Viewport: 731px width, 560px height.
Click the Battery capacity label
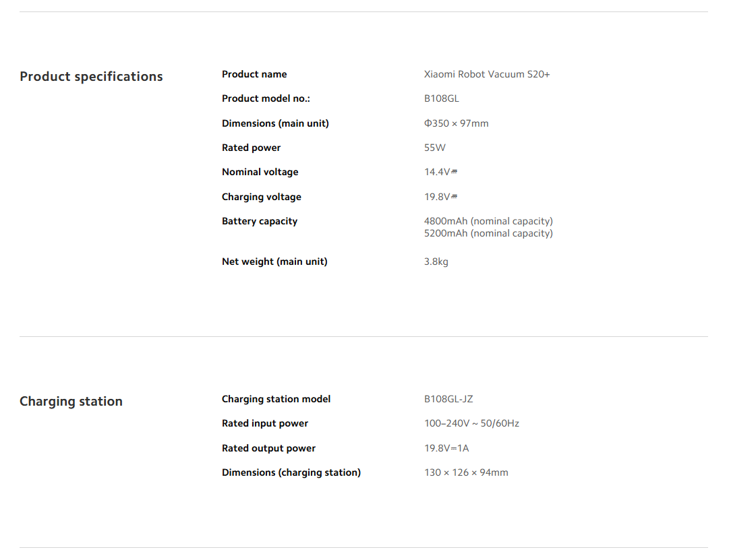(x=259, y=221)
